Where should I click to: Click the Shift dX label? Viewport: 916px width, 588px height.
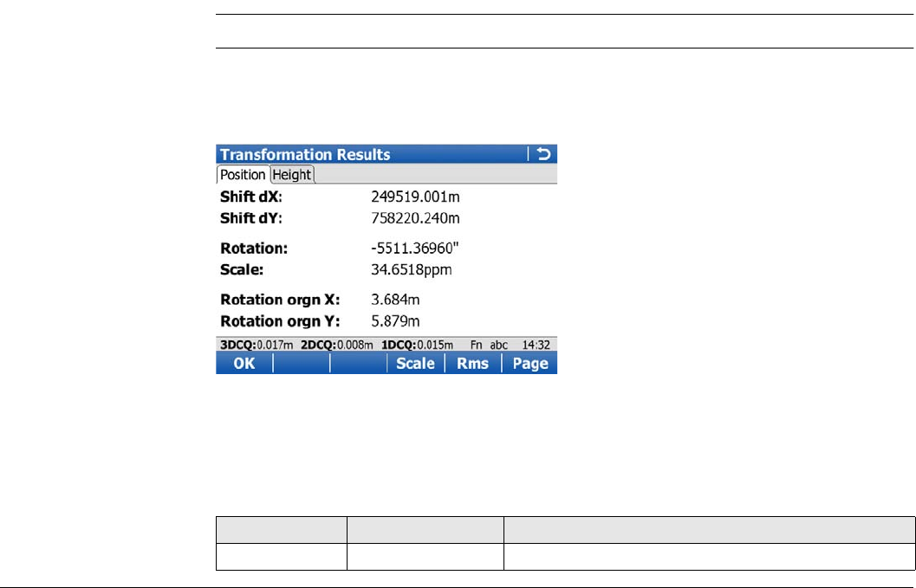tap(251, 197)
